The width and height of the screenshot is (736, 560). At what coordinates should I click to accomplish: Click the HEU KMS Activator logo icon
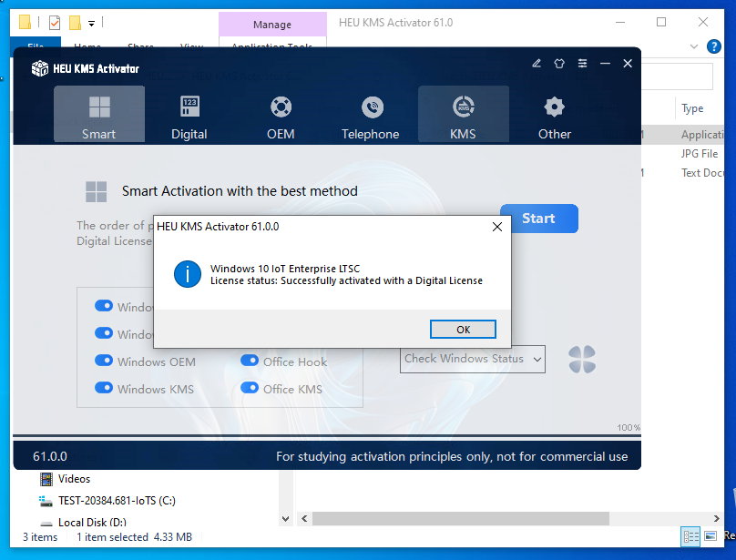click(40, 68)
